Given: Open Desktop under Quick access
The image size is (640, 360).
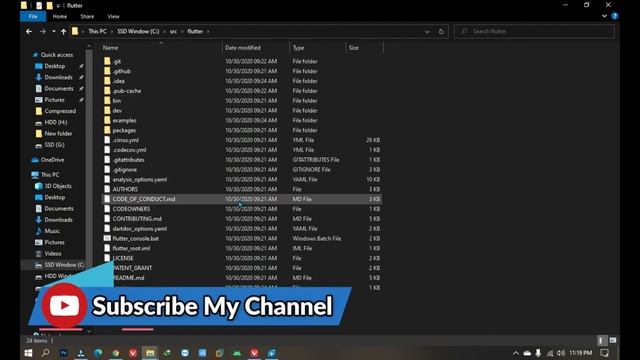Looking at the screenshot, I should click(55, 66).
